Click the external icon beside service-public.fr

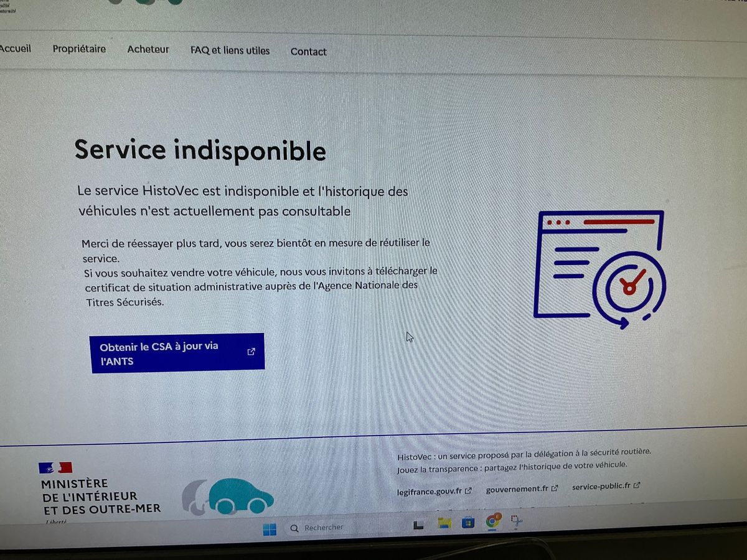pyautogui.click(x=637, y=485)
